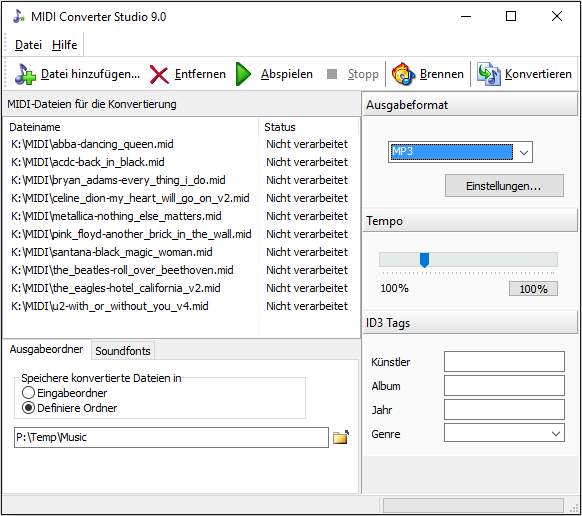Viewport: 582px width, 516px height.
Task: Click the Einstellungen... button
Action: coord(504,186)
